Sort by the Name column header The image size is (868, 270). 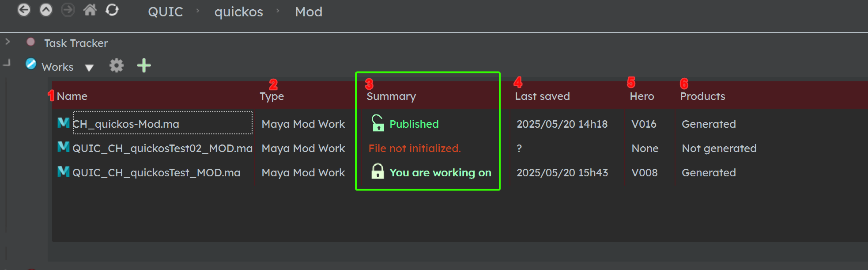pyautogui.click(x=72, y=96)
